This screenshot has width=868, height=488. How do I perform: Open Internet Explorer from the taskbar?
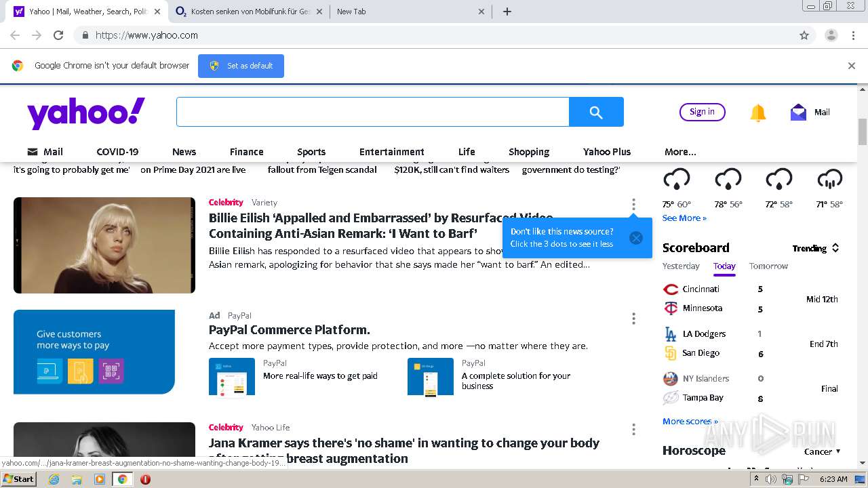point(54,479)
